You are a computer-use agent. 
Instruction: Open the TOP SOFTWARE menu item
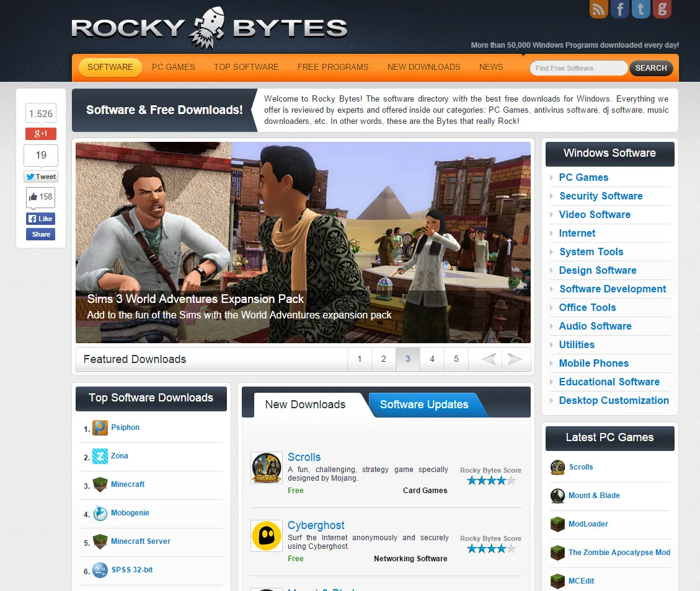[246, 67]
